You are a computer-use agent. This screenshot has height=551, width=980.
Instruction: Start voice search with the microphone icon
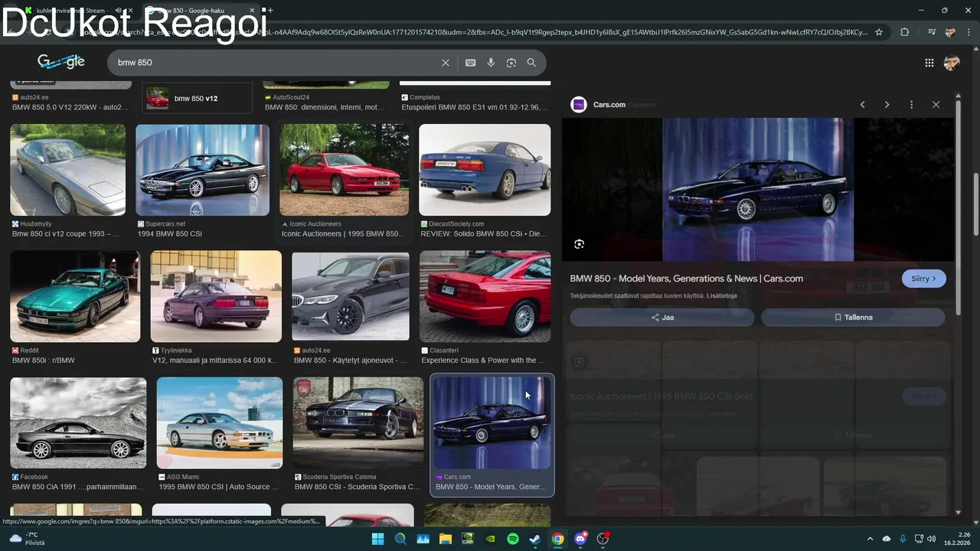tap(491, 63)
